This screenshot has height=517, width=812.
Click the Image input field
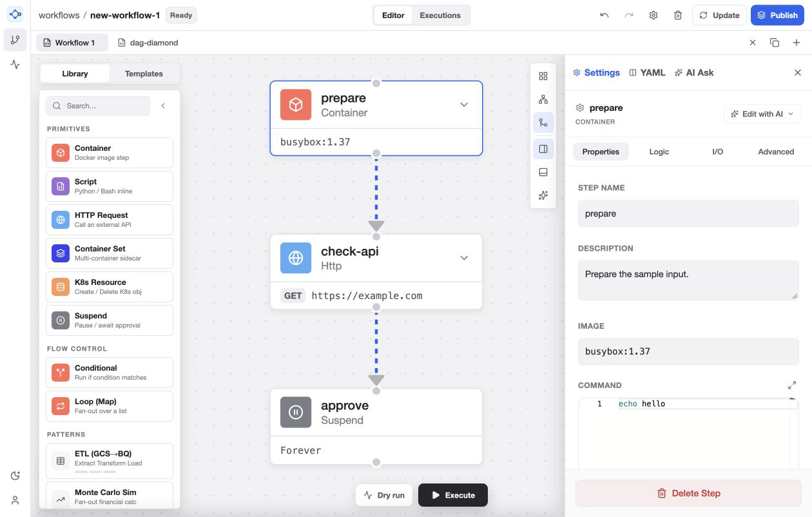pos(688,351)
